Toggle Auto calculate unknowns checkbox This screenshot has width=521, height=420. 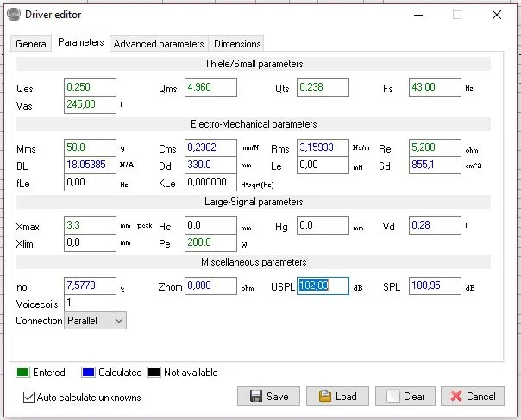click(29, 398)
